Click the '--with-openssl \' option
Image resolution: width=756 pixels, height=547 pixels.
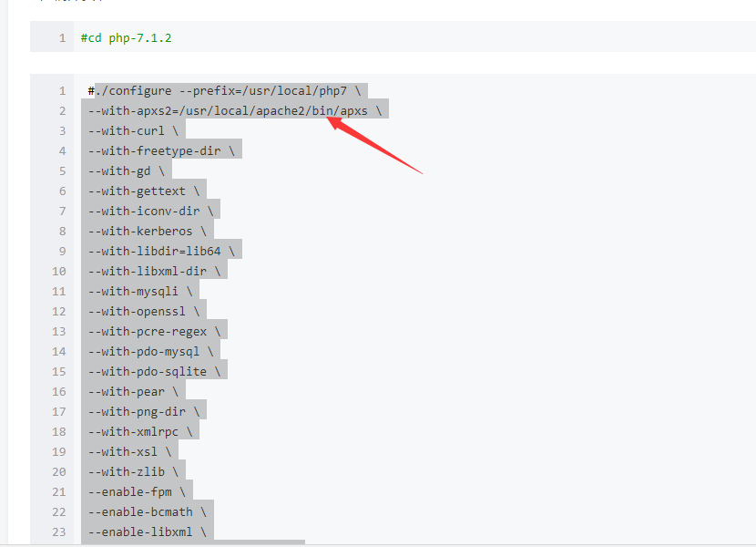[144, 312]
